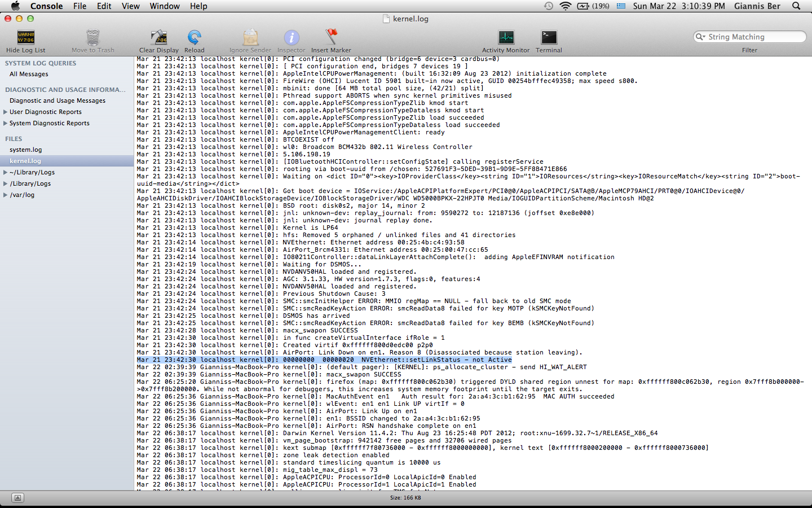Click the SYSTEM LOG QUERIES header
812x508 pixels.
(x=41, y=63)
